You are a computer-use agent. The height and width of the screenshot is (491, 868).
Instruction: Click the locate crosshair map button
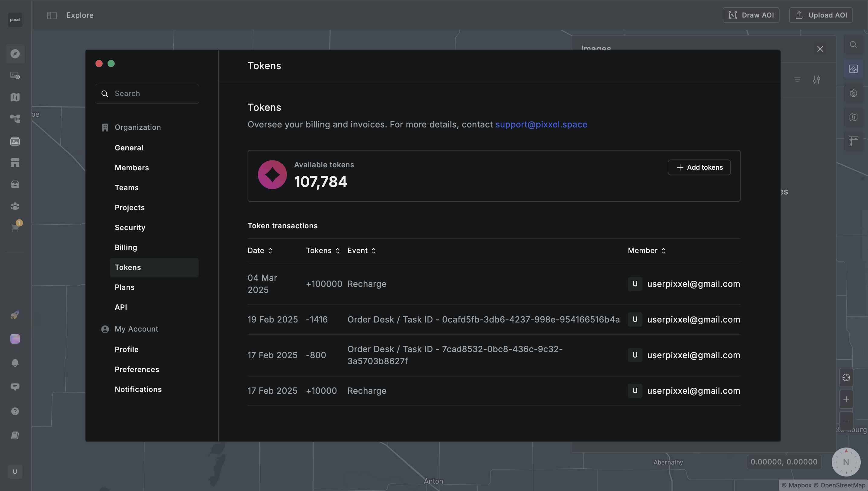pos(846,377)
